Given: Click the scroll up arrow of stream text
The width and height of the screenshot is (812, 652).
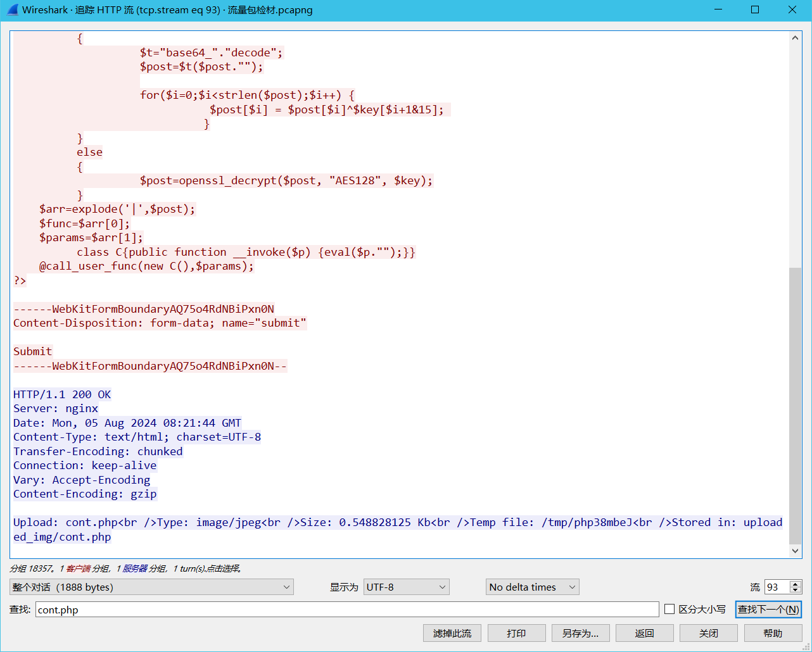Looking at the screenshot, I should pos(796,38).
